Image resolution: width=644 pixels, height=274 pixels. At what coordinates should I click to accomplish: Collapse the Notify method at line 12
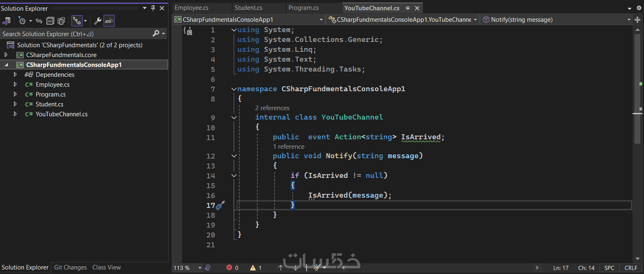tap(234, 156)
